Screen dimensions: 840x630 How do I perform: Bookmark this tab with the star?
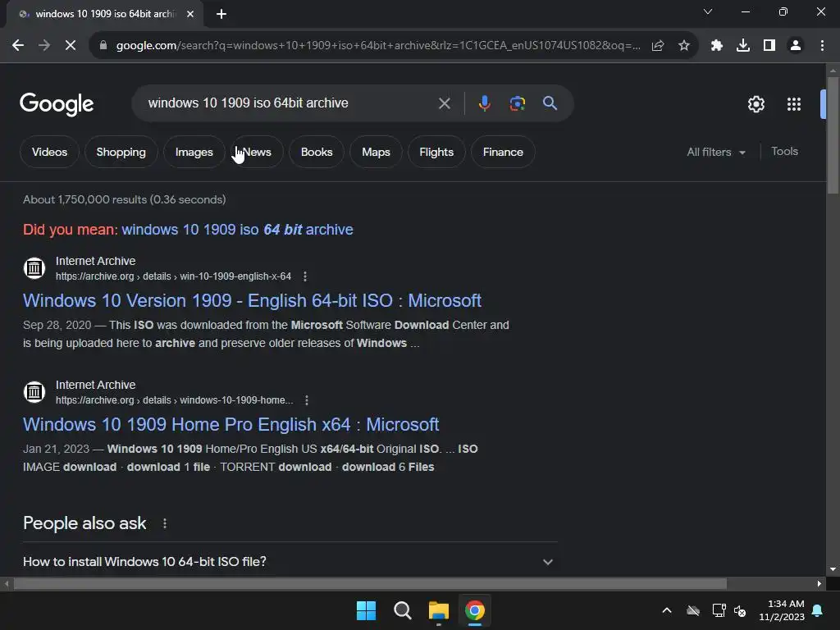coord(684,46)
